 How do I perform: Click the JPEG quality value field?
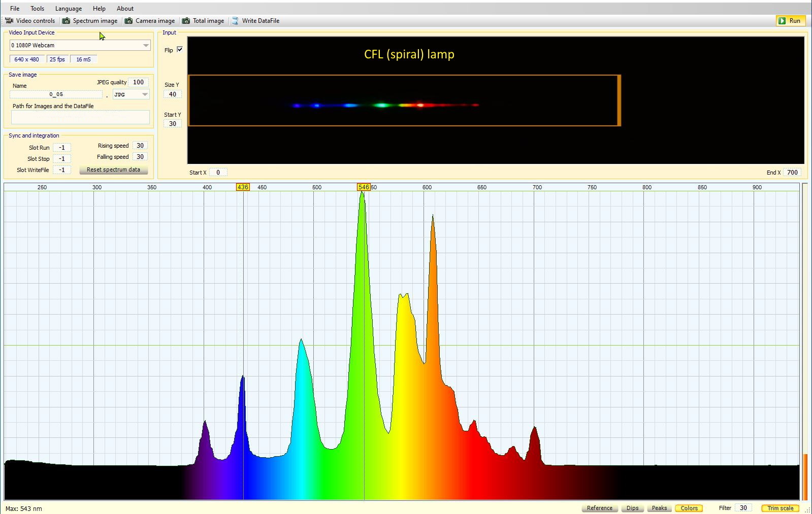point(138,82)
